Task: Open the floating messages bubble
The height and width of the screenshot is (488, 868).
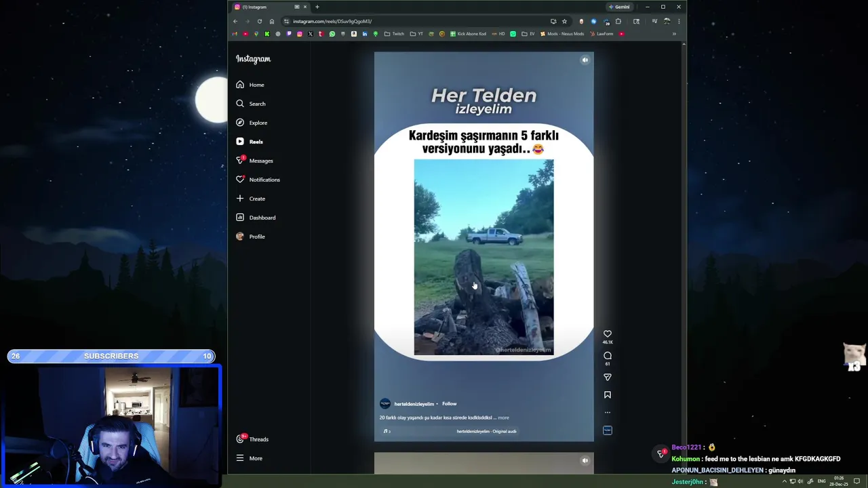Action: [x=660, y=453]
